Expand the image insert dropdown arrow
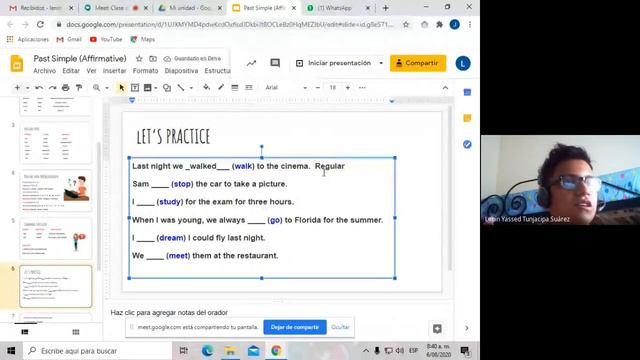Screen dimensions: 640x360 coord(156,88)
